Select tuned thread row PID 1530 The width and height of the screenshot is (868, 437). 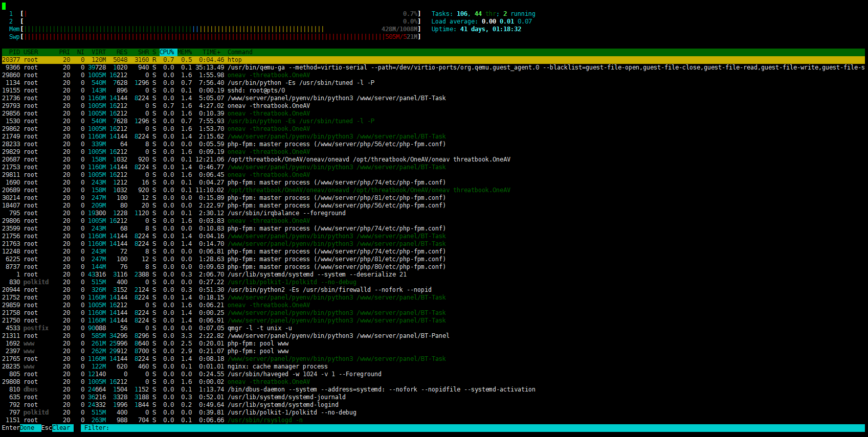pos(433,121)
